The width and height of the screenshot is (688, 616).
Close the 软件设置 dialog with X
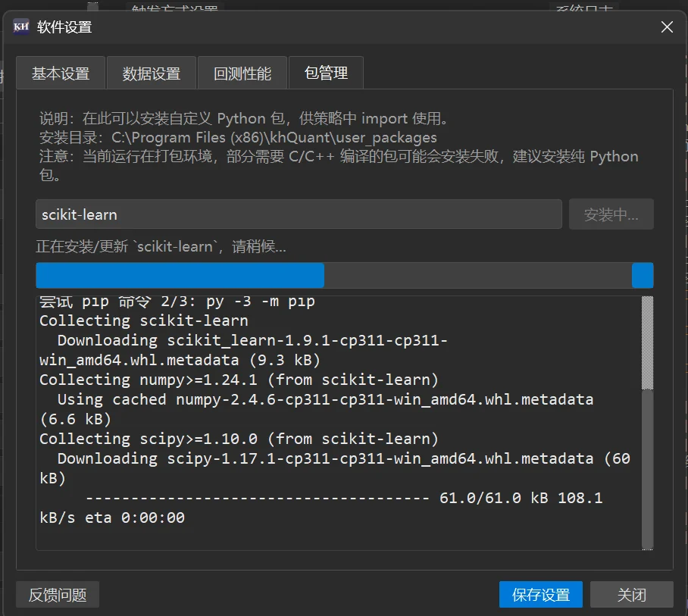point(667,27)
